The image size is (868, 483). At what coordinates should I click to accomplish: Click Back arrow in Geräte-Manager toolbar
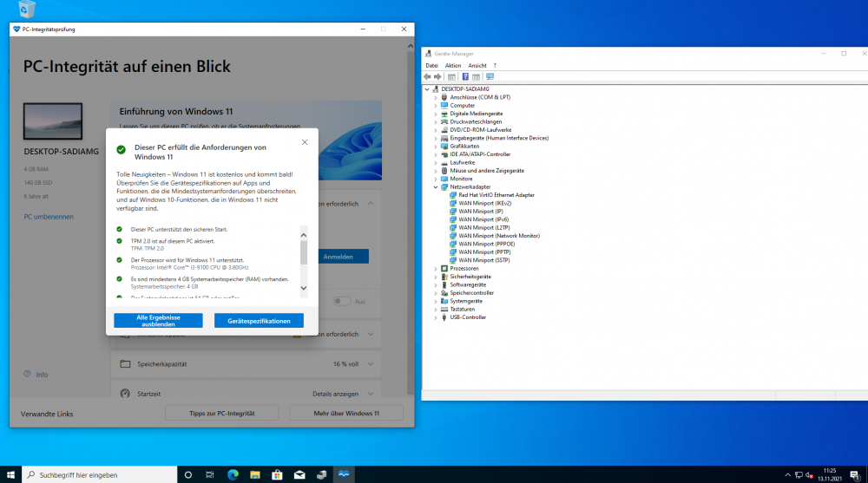(427, 77)
